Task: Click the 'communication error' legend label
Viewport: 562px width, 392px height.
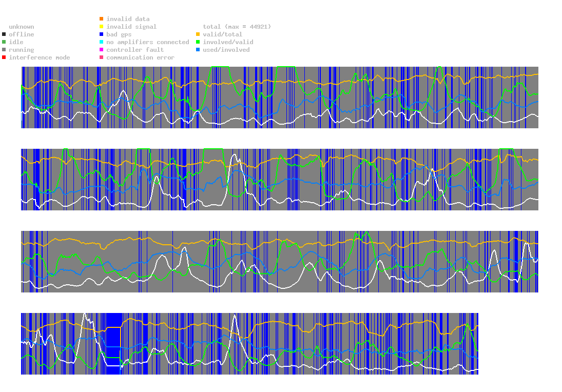Action: pyautogui.click(x=141, y=57)
